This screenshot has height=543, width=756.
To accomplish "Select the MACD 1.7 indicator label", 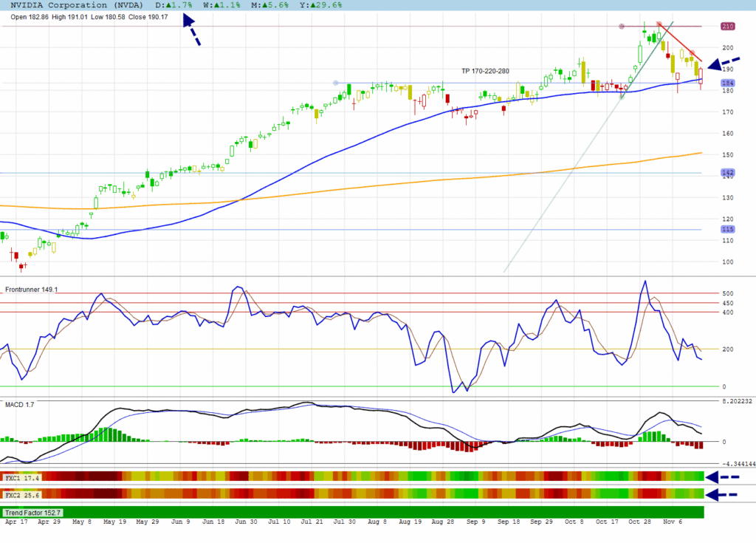I will [x=20, y=404].
